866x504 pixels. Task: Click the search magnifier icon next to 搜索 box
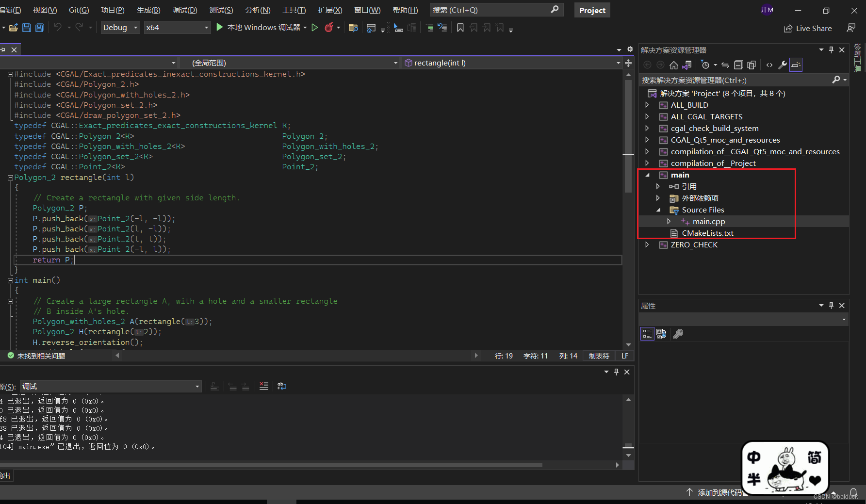coord(554,10)
